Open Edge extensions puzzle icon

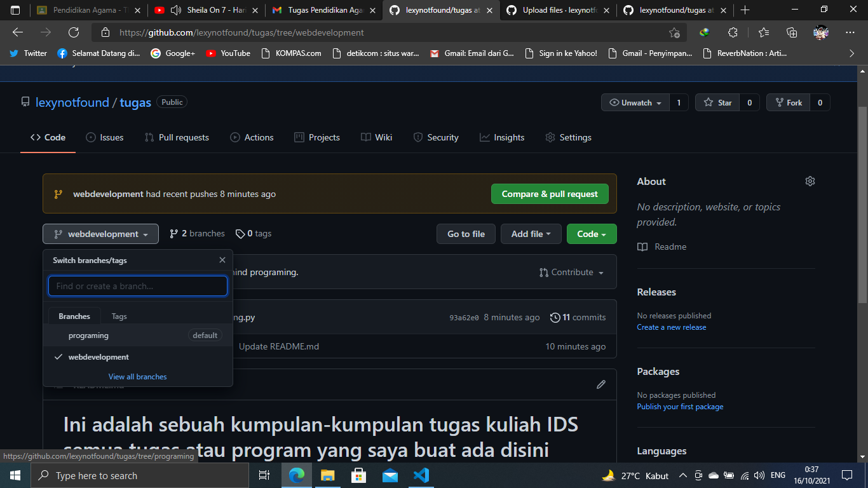click(x=733, y=32)
